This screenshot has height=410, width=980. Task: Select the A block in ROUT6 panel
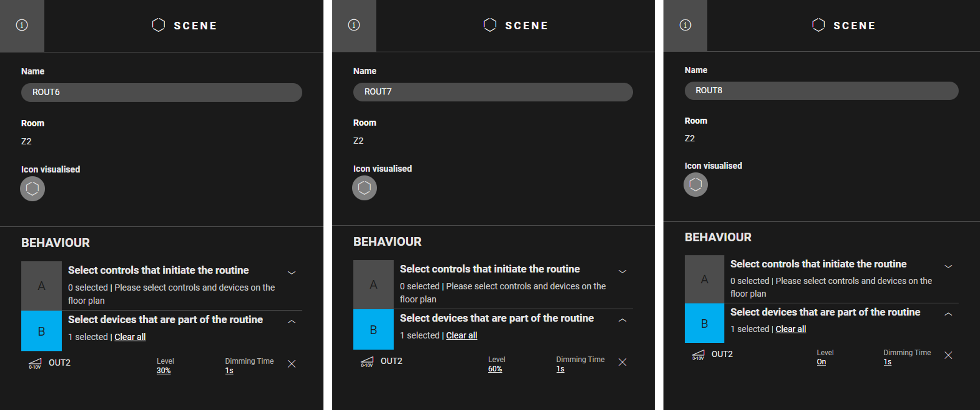(x=42, y=286)
